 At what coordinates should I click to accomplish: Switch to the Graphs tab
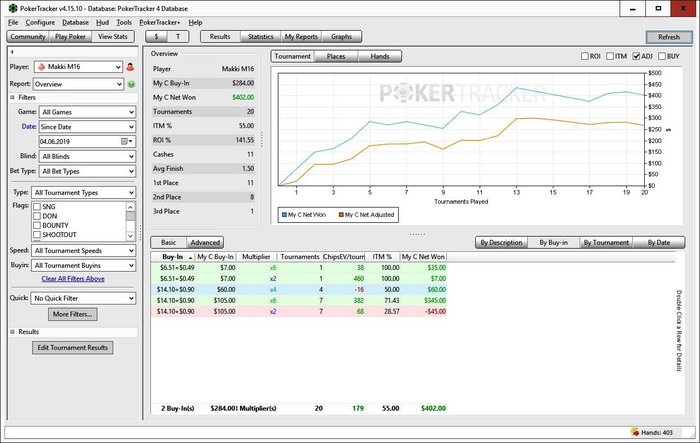pos(342,37)
